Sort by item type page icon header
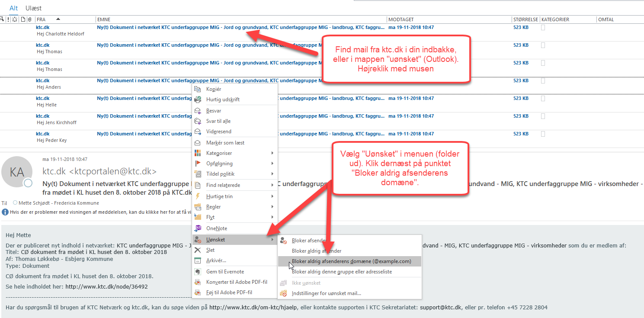Screen dimensions: 644x318 pos(23,19)
